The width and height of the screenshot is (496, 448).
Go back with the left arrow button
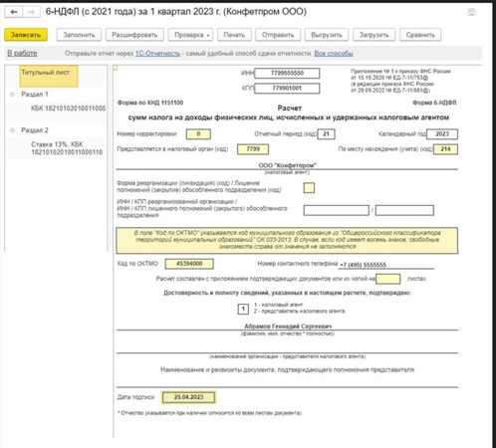click(x=13, y=12)
